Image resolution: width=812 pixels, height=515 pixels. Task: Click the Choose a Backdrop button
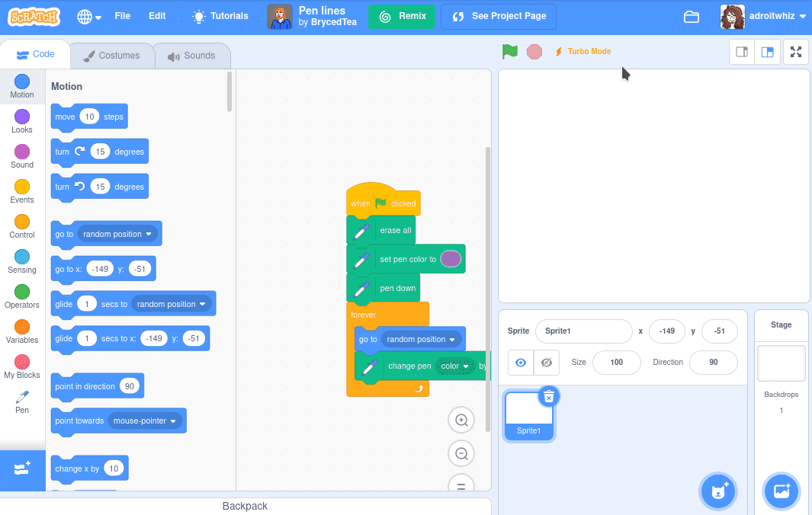(x=781, y=491)
